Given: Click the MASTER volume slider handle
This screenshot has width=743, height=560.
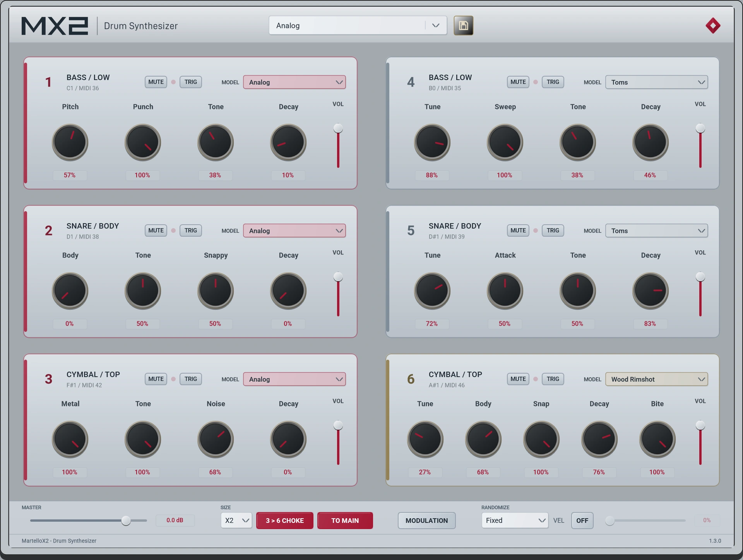Looking at the screenshot, I should point(126,521).
